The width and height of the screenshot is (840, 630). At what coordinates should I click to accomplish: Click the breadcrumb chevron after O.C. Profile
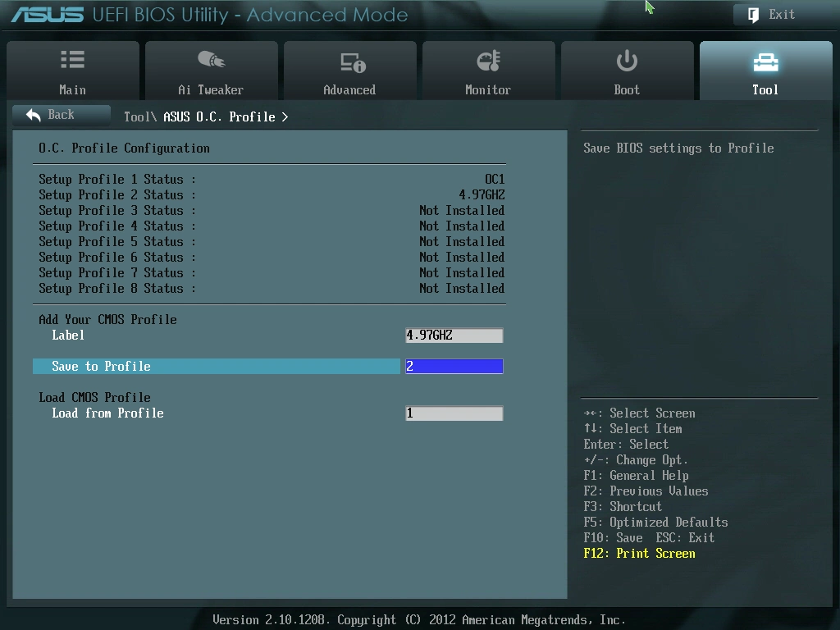click(x=285, y=116)
